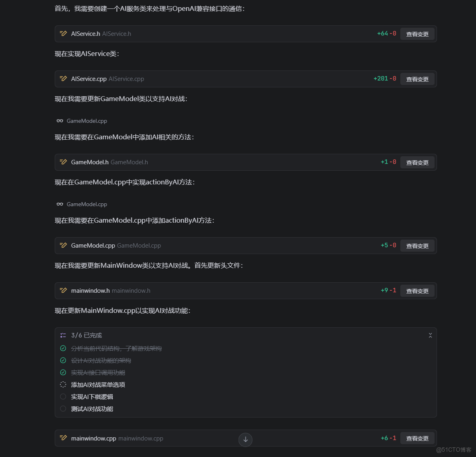476x457 pixels.
Task: Click the pencil icon next to mainwindow.h
Action: [64, 290]
